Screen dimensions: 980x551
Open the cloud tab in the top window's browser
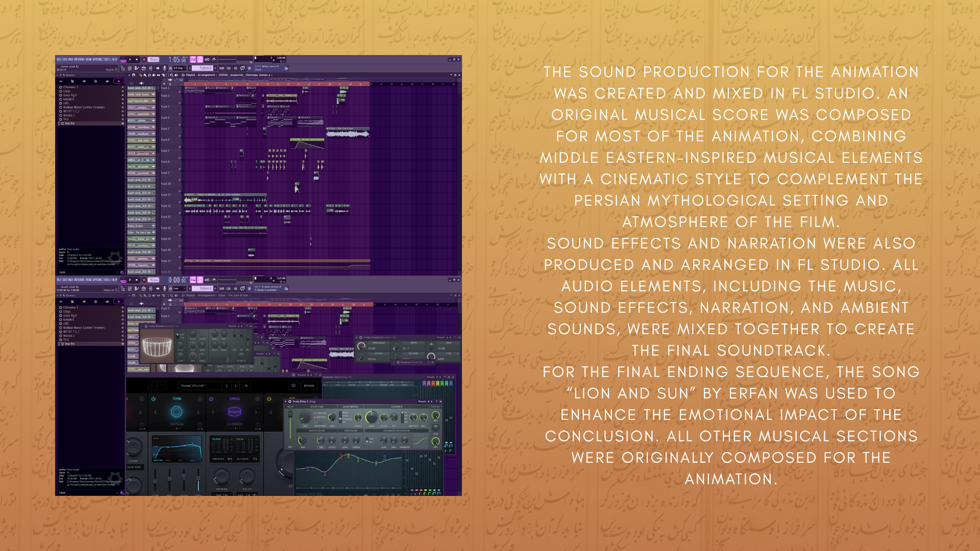(x=107, y=81)
